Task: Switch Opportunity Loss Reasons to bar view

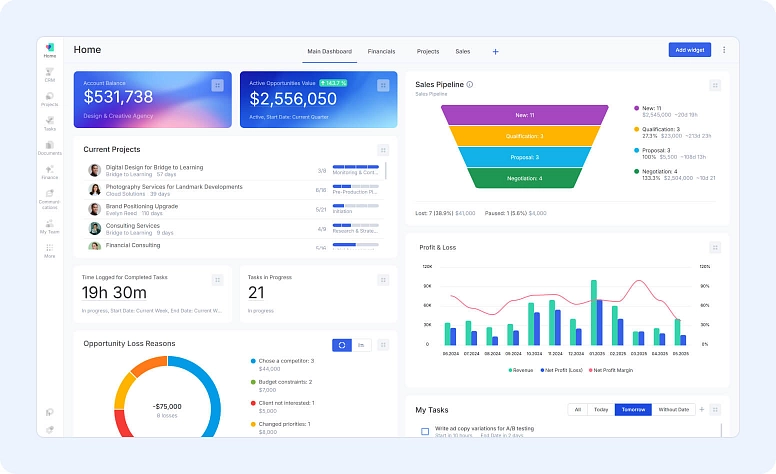Action: pos(361,345)
